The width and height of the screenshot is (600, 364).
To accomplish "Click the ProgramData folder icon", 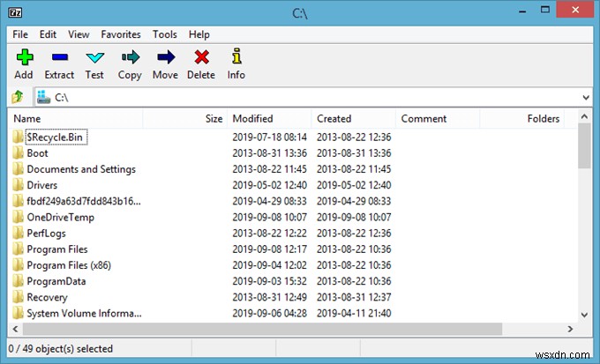I will coord(18,281).
